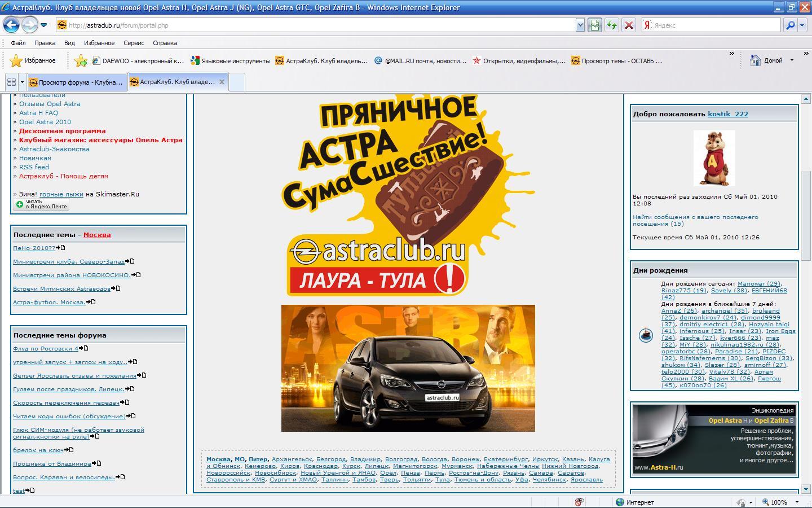Switch to Просмотр форума tab

77,82
